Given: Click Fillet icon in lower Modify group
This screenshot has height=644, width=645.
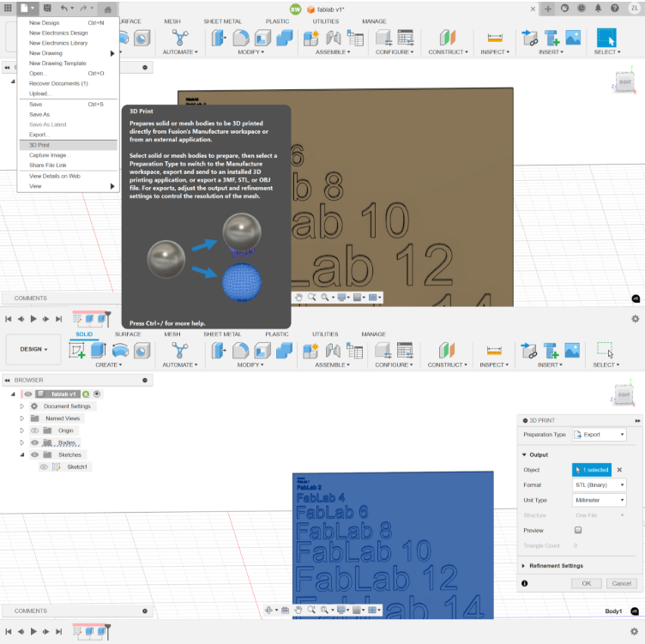Looking at the screenshot, I should 241,351.
